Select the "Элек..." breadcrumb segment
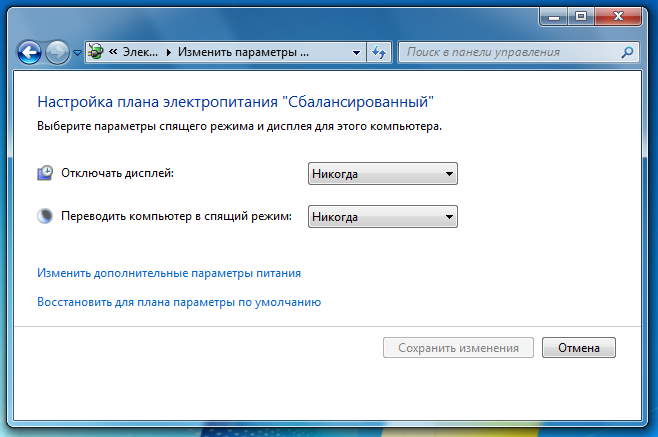 (x=140, y=52)
